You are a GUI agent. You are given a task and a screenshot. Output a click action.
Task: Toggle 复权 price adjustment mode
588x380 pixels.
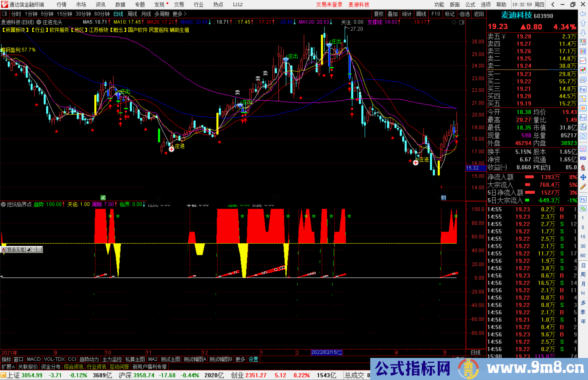click(379, 14)
